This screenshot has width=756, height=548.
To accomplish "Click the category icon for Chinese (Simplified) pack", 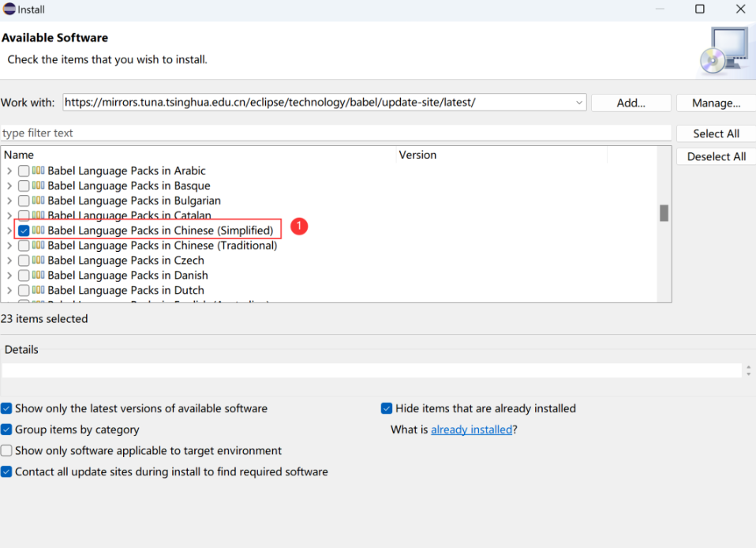I will coord(39,230).
